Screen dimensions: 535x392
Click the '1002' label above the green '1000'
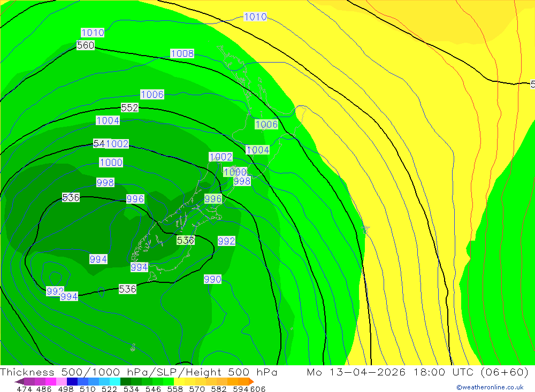(x=221, y=157)
